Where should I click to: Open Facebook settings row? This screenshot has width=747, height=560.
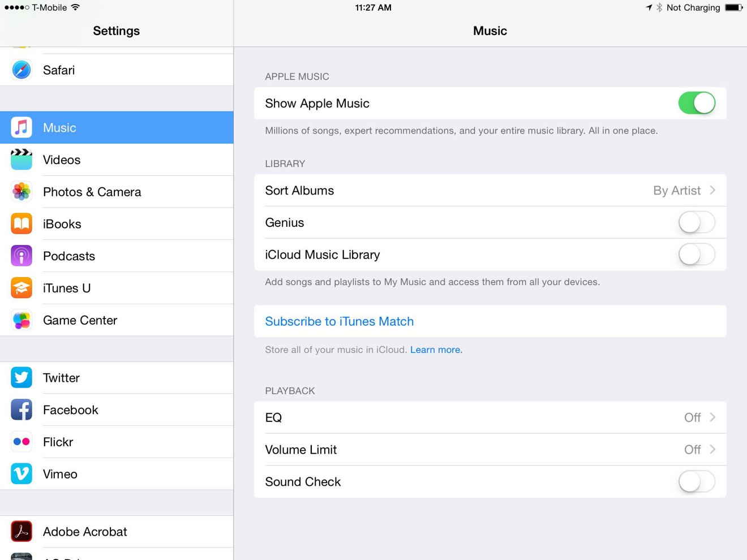tap(117, 410)
